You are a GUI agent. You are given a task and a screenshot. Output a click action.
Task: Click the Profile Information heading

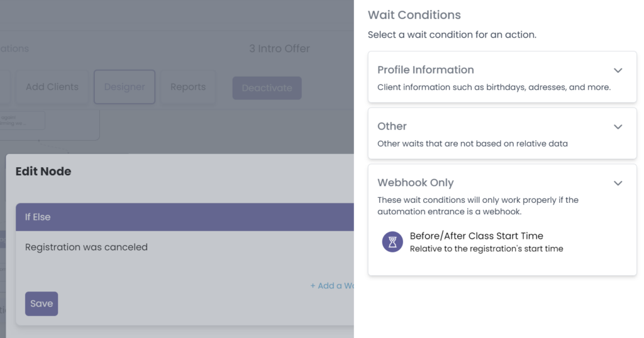click(x=426, y=70)
